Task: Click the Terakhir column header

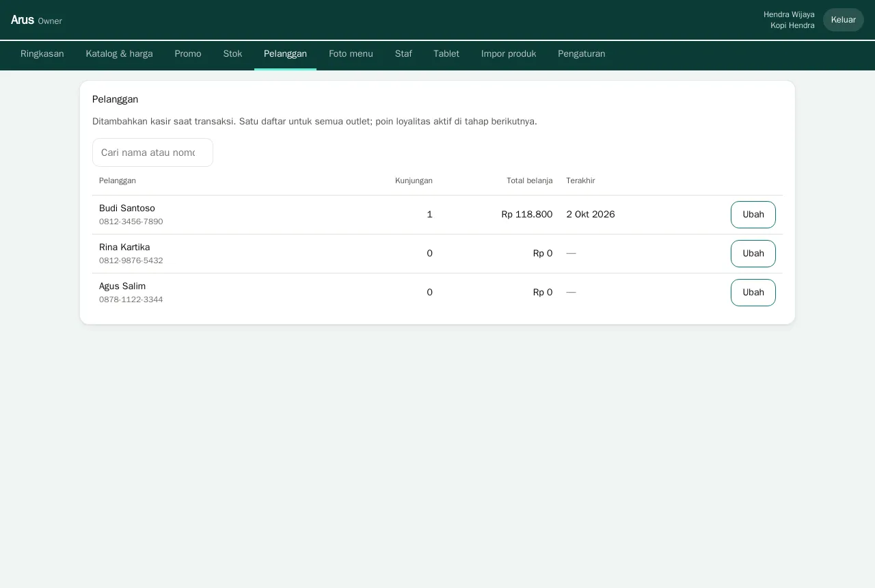Action: point(580,181)
